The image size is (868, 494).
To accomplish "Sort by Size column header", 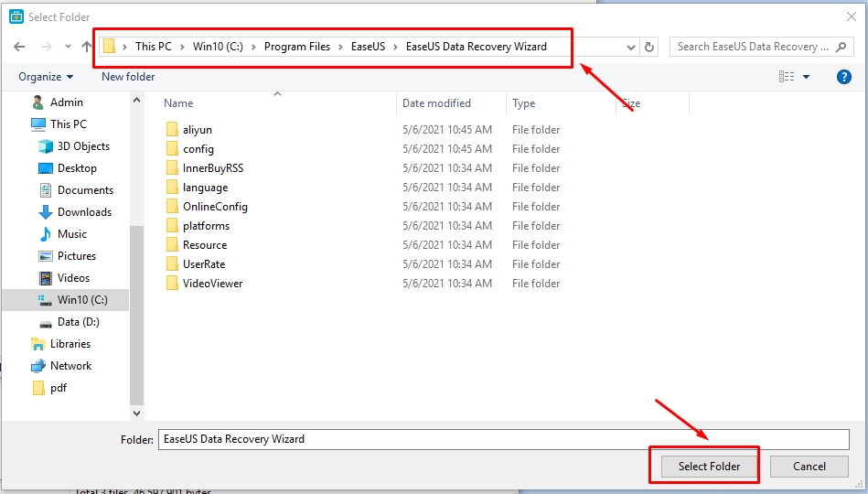I will click(631, 103).
